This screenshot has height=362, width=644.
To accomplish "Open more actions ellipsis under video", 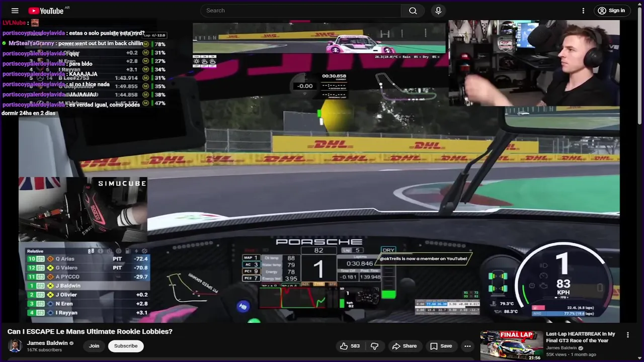I will click(x=467, y=346).
